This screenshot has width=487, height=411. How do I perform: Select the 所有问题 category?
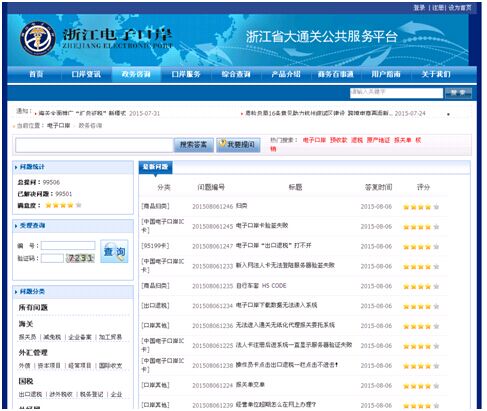click(33, 307)
